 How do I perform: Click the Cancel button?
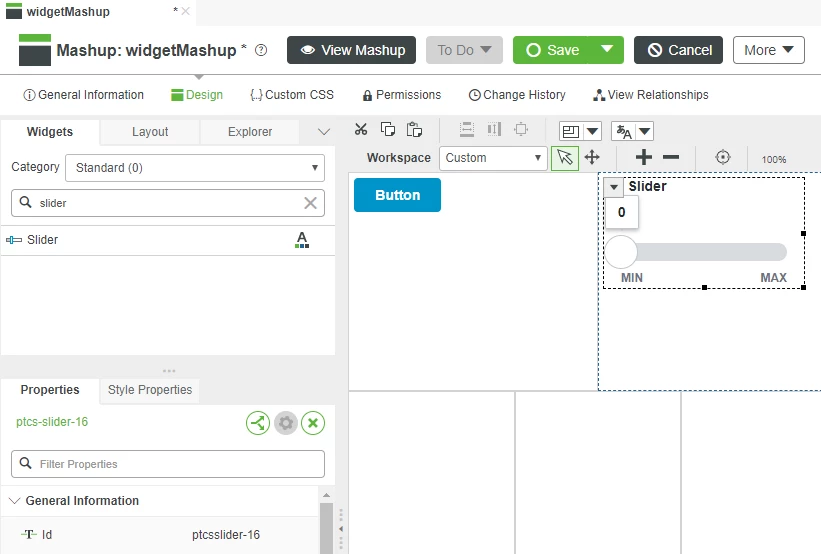(x=679, y=50)
